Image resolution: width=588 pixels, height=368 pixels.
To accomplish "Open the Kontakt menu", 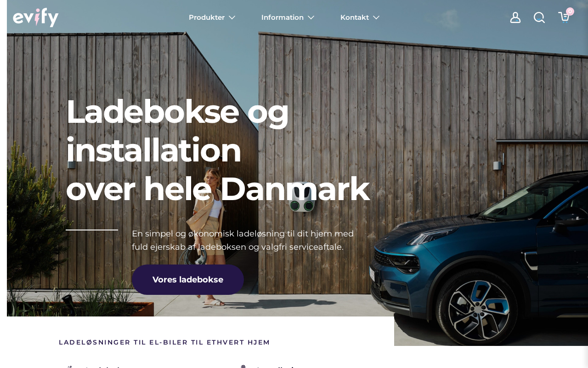I will tap(355, 17).
